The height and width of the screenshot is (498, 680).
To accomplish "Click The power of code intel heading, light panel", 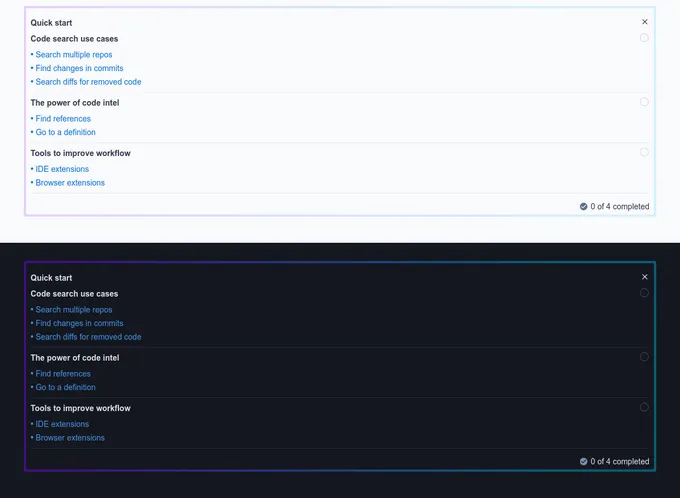I will [x=75, y=103].
